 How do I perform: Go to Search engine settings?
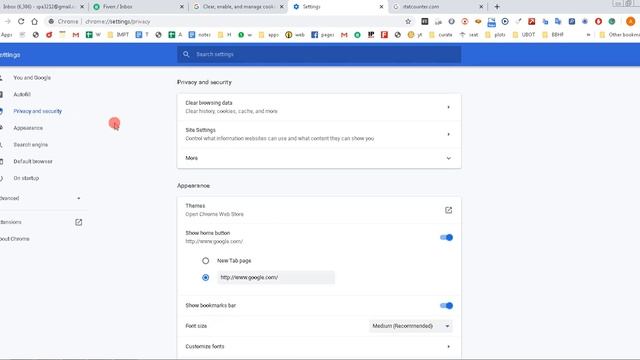pyautogui.click(x=31, y=144)
